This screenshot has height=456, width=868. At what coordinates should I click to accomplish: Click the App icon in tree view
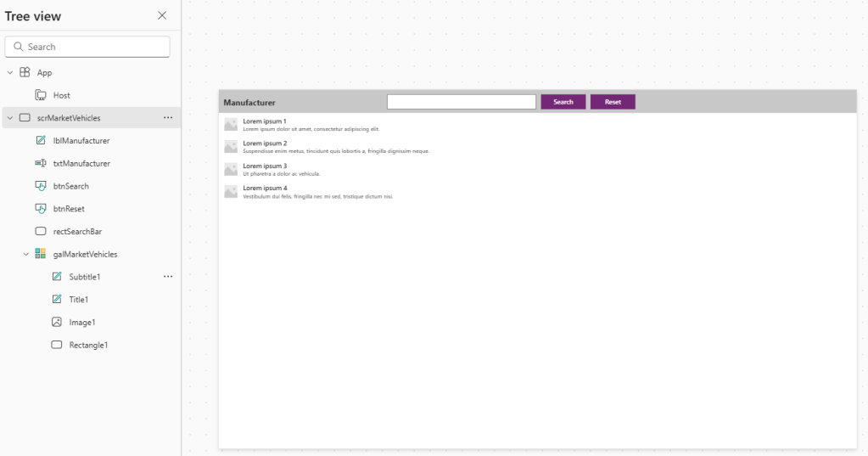(25, 73)
